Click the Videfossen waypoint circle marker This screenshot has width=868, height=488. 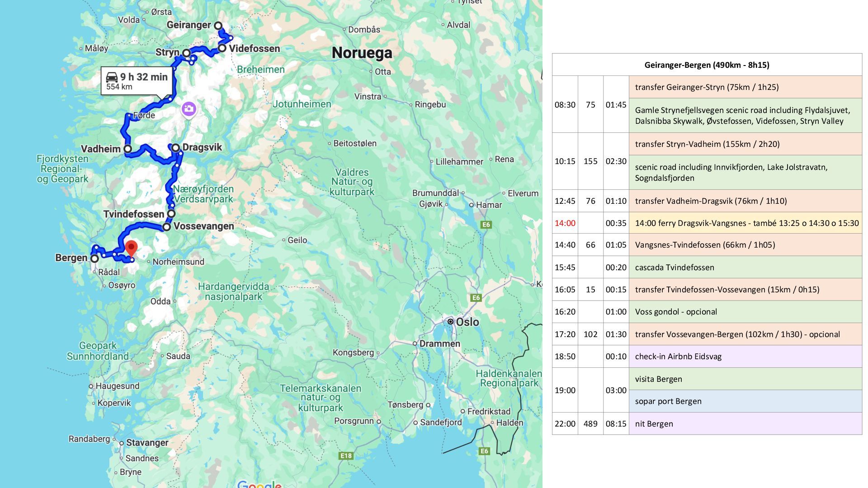(222, 48)
